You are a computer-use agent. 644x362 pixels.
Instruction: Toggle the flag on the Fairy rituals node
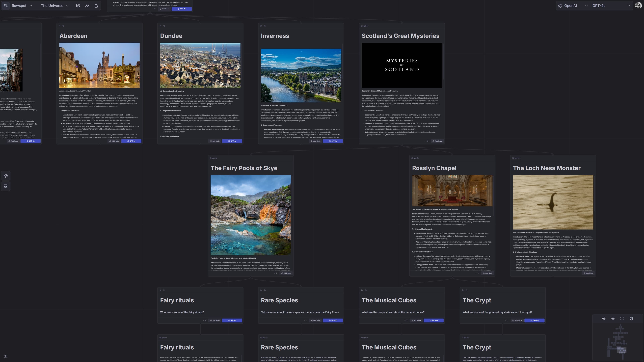[x=160, y=290]
